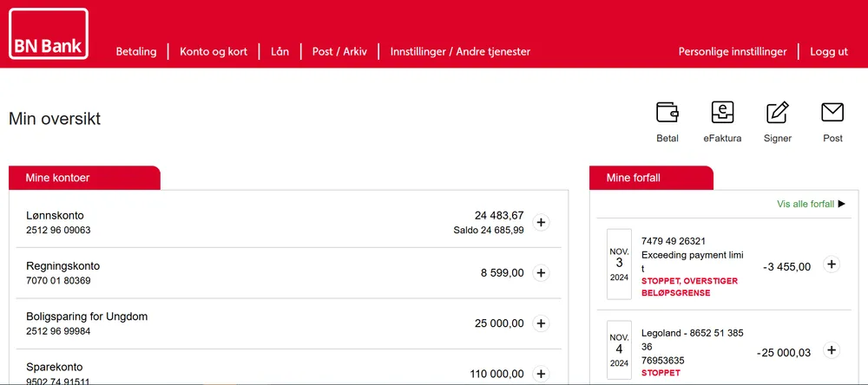The image size is (868, 385).
Task: Open Post / Arkiv menu
Action: (339, 51)
